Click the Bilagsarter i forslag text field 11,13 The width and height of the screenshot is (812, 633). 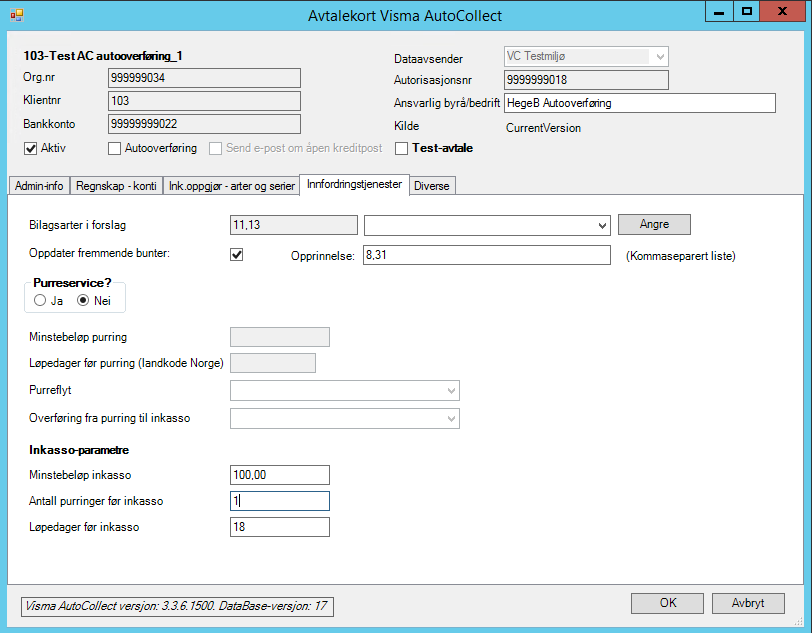[x=294, y=225]
